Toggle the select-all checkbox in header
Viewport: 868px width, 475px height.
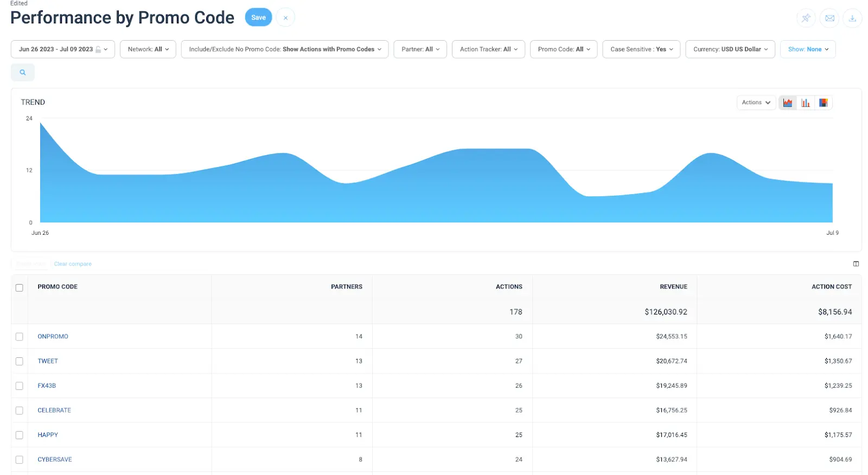[x=20, y=287]
